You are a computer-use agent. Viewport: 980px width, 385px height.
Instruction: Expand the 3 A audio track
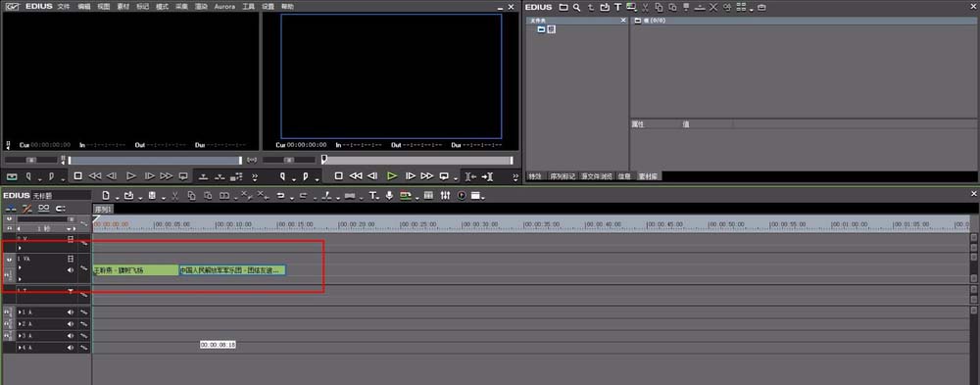click(x=20, y=336)
